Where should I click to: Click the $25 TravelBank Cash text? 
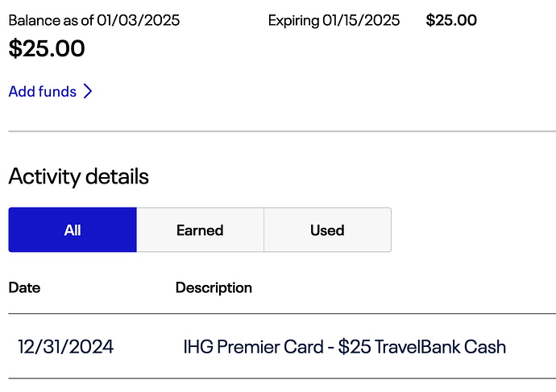[422, 347]
